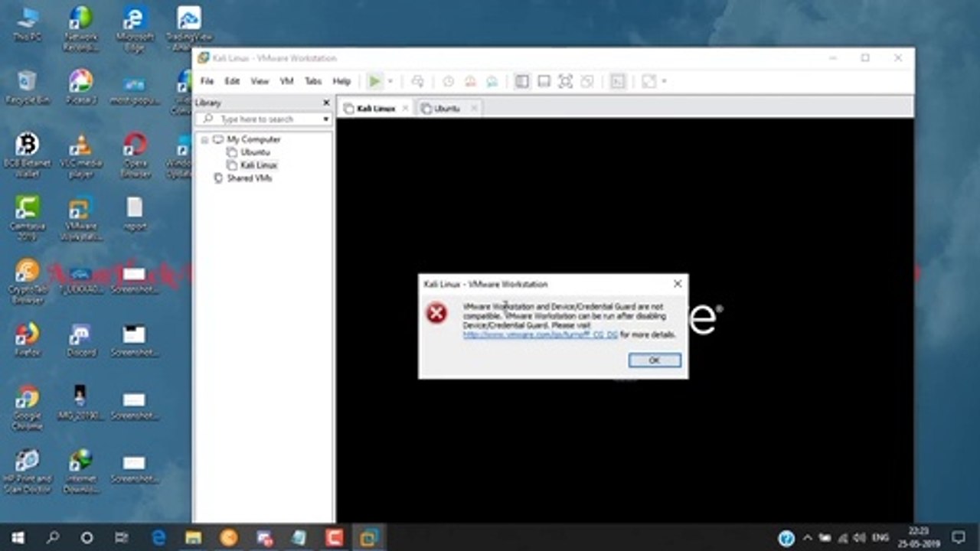
Task: Select Internet Download Manager desktop icon
Action: (80, 471)
